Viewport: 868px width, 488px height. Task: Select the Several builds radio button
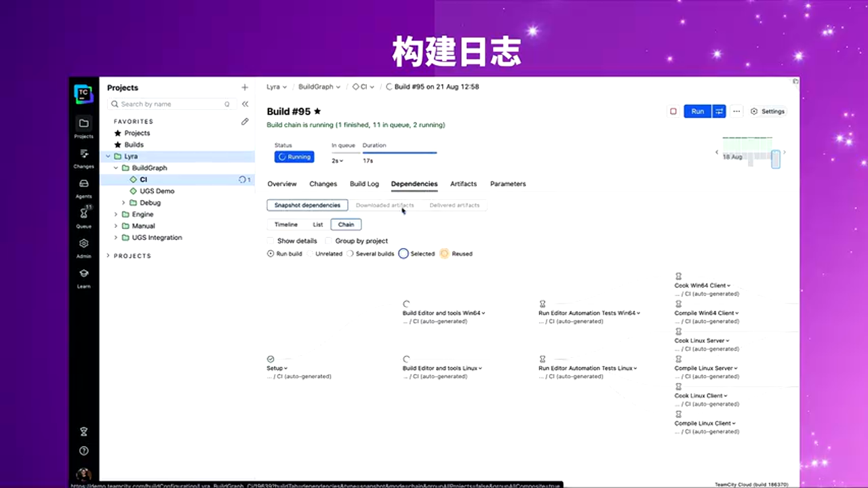click(350, 253)
